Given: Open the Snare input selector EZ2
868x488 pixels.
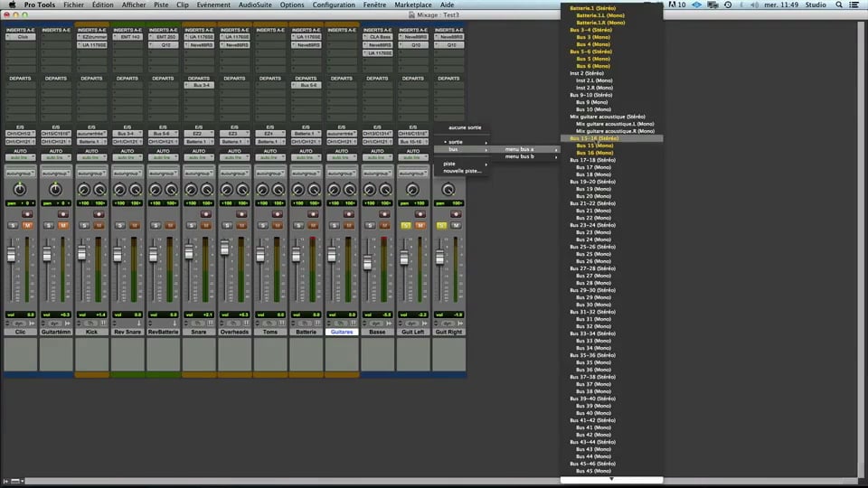Looking at the screenshot, I should coord(199,134).
